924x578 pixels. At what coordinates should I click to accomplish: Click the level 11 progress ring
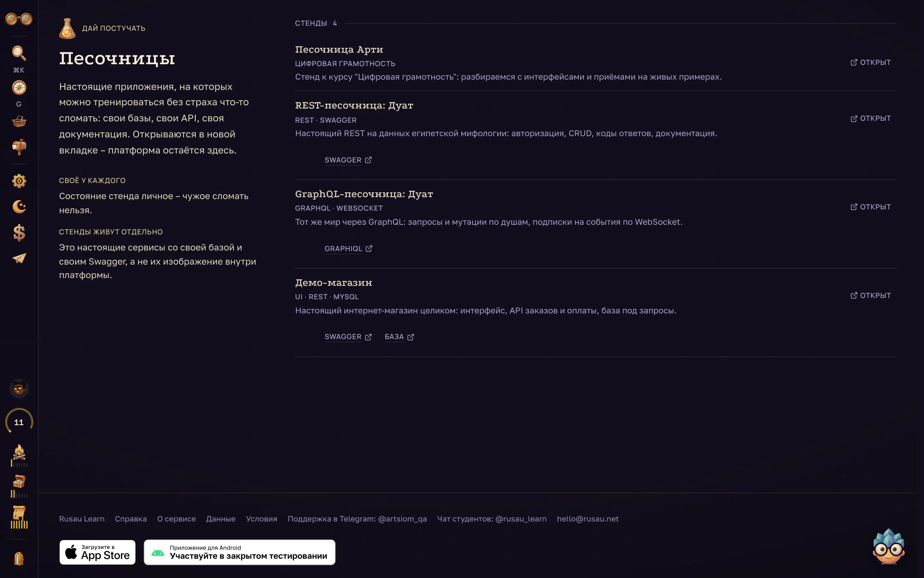click(19, 422)
